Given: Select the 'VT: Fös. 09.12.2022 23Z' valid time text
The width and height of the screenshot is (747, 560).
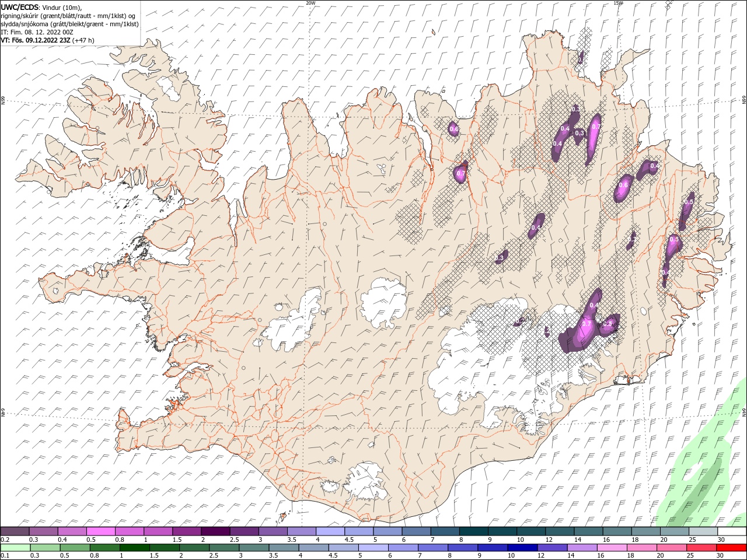Looking at the screenshot, I should tap(36, 40).
